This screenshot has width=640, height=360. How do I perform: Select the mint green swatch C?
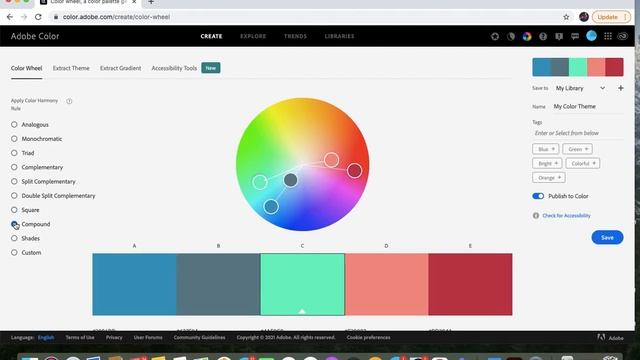(302, 284)
